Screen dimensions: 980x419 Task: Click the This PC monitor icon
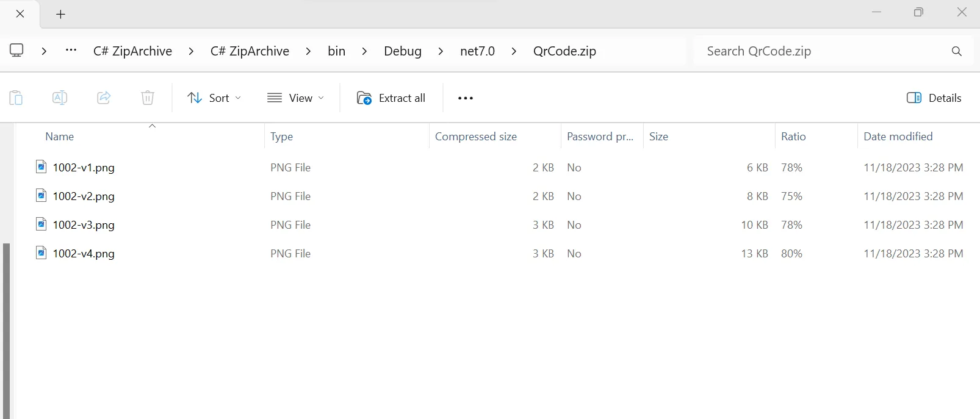coord(16,51)
